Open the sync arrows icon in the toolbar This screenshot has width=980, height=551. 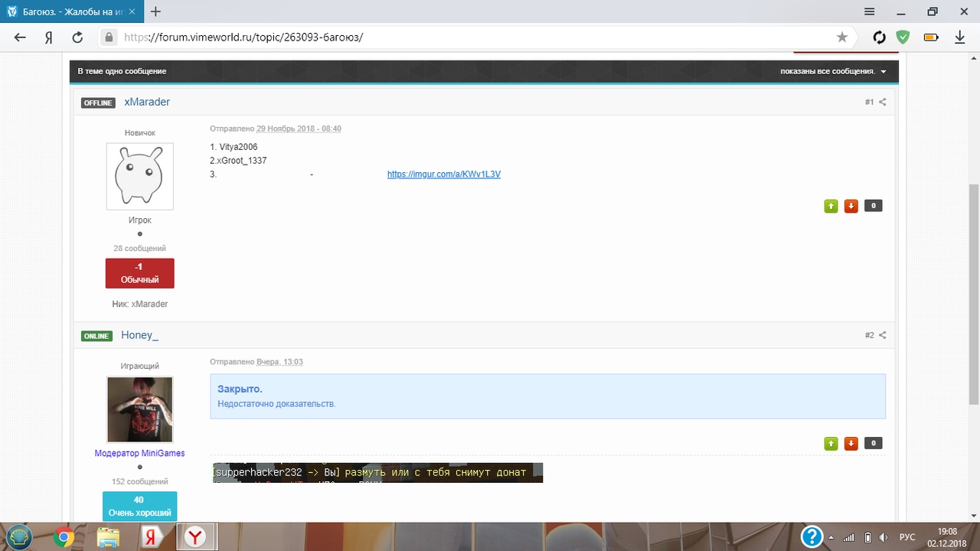[x=880, y=37]
